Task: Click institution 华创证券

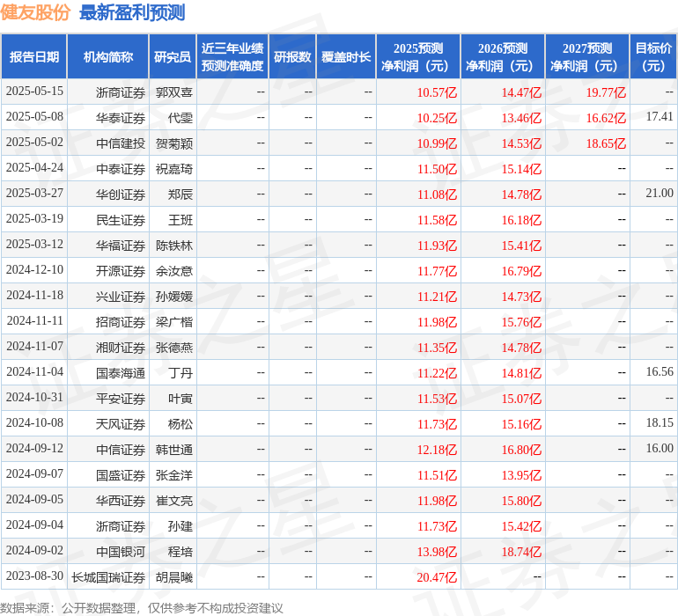Action: [121, 194]
